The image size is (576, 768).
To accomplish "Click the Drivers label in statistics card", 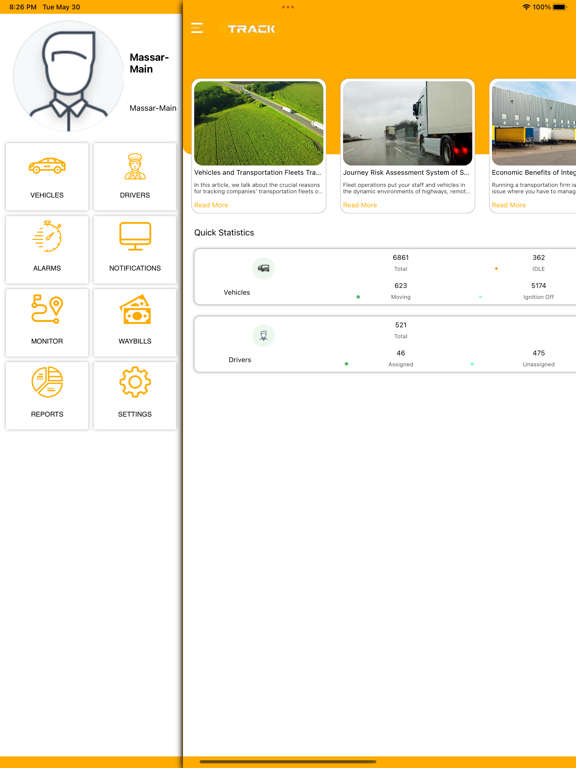I will (x=240, y=360).
